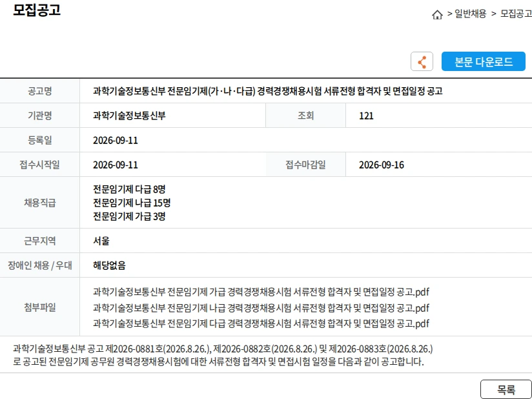Click the 접수마감일 value 2026-09-16
This screenshot has height=399, width=532.
click(x=382, y=165)
